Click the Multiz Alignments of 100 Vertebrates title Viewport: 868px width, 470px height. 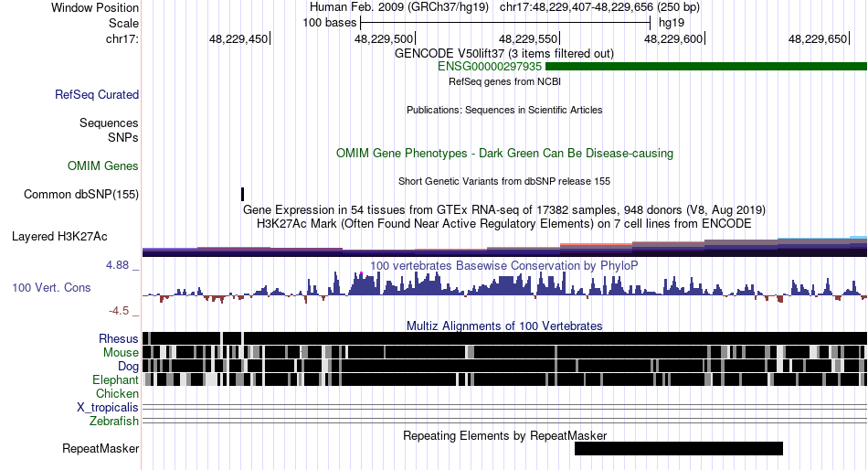(504, 326)
